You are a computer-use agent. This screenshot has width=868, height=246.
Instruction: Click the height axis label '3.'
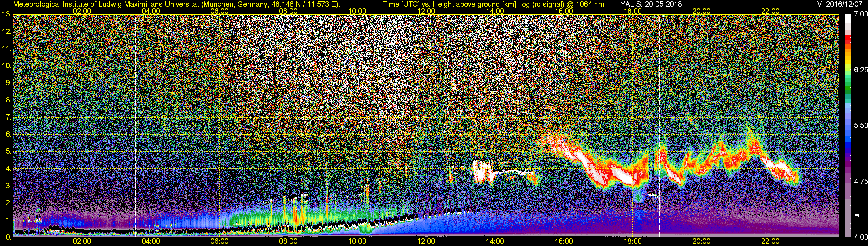coord(8,186)
